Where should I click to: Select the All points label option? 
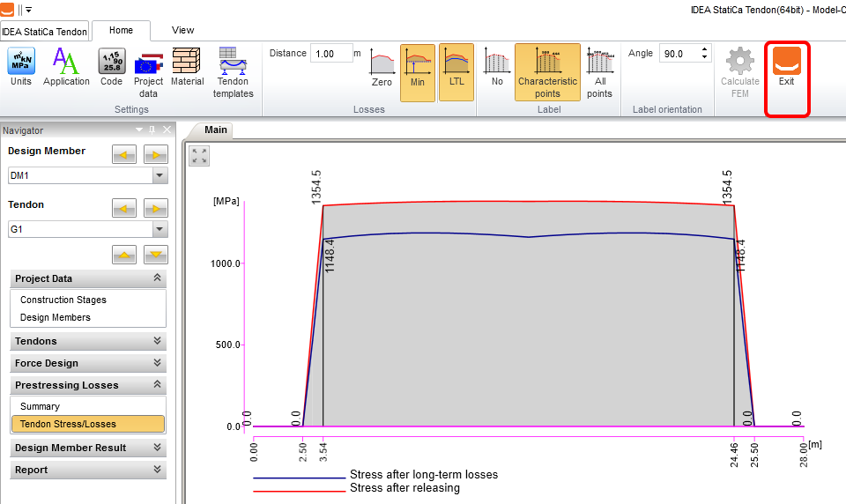pos(599,71)
